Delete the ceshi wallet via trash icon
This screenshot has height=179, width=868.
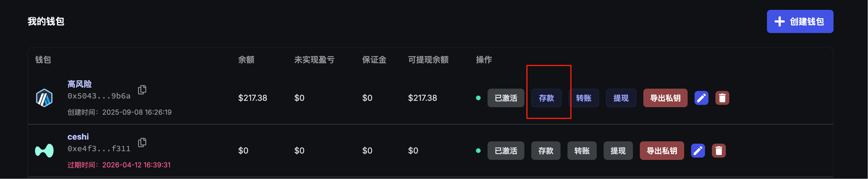[x=719, y=151]
